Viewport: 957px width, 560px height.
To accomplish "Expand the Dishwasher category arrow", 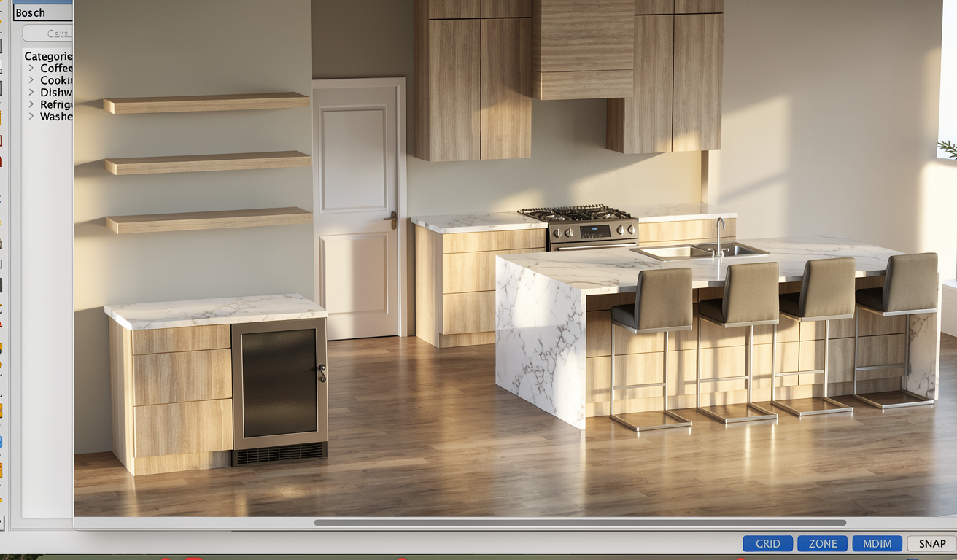I will click(x=31, y=92).
